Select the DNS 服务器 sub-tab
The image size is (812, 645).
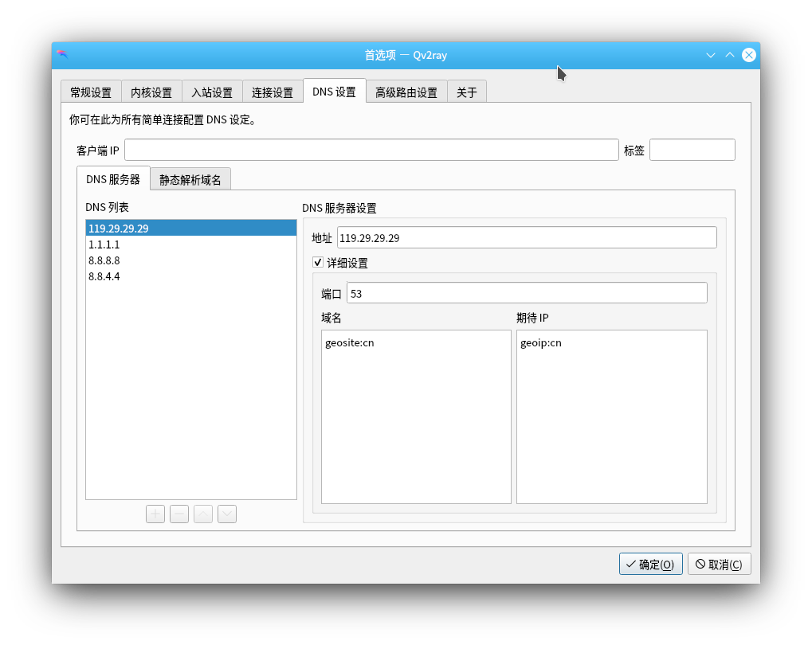point(113,178)
